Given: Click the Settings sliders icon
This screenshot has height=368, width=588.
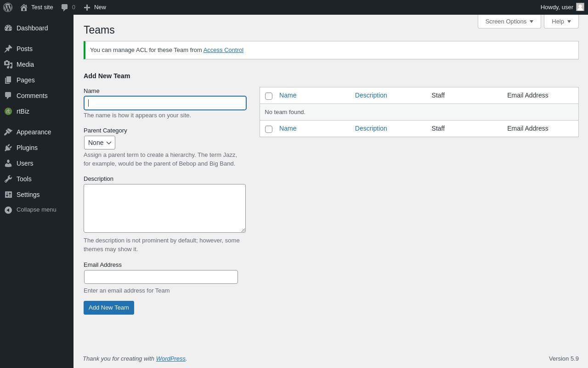Looking at the screenshot, I should (x=8, y=195).
